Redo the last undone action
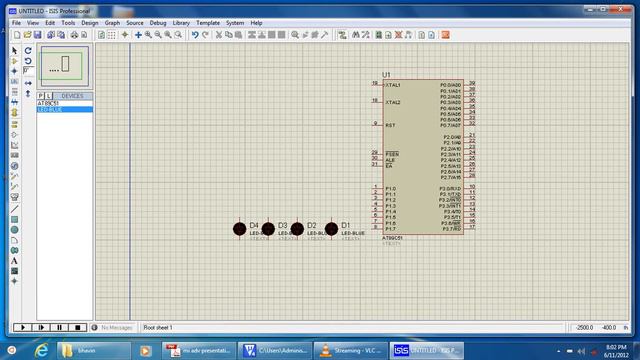Image resolution: width=640 pixels, height=360 pixels. (205, 35)
